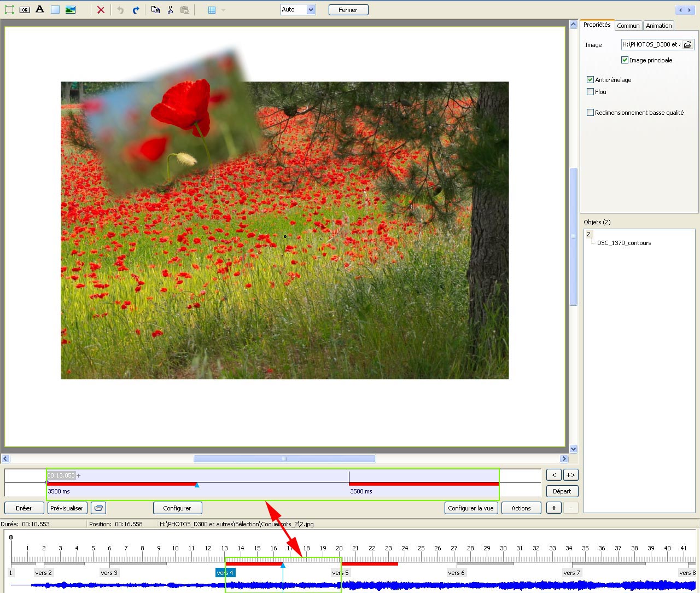Open the Commun tab

(x=628, y=26)
